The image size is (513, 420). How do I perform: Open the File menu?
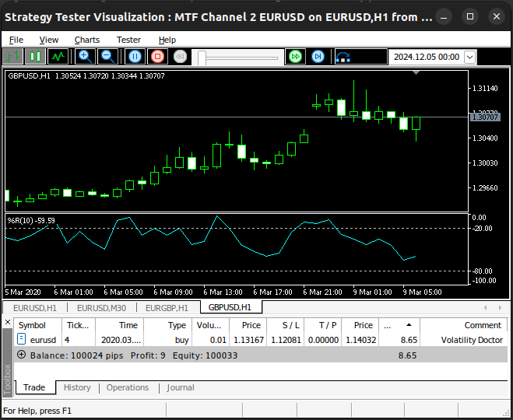tap(16, 40)
